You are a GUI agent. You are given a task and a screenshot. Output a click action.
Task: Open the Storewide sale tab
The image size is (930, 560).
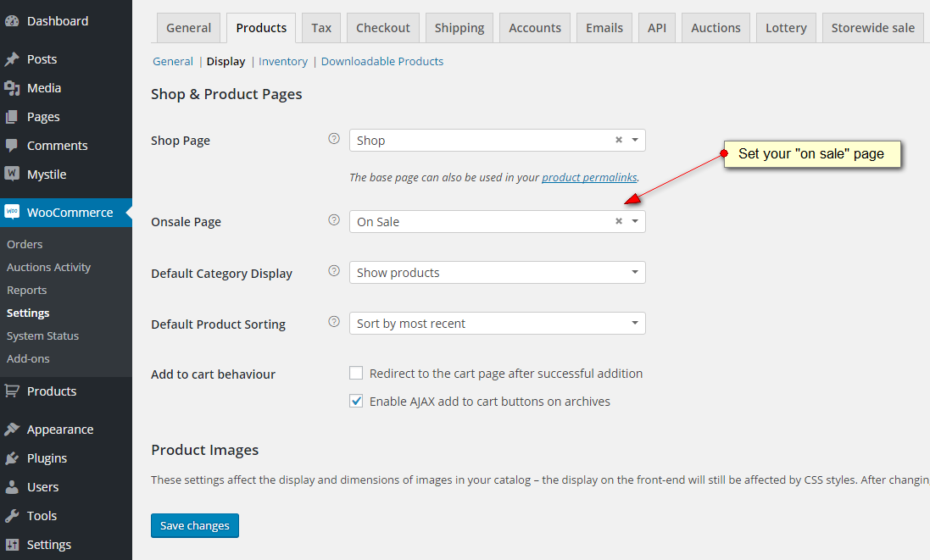[872, 28]
